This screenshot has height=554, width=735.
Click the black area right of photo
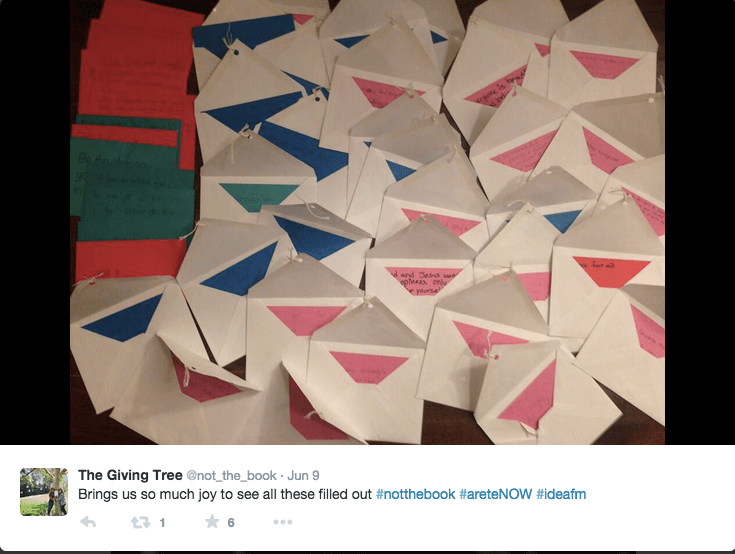click(x=700, y=222)
